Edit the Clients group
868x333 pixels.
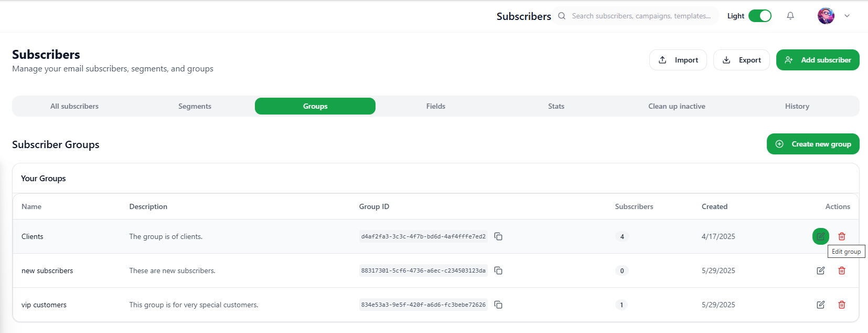821,236
